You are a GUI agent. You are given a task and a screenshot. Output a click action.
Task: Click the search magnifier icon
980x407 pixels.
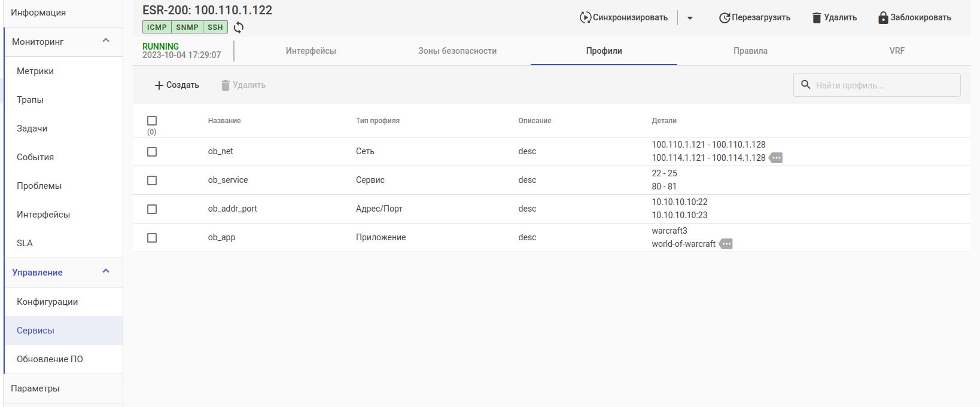tap(806, 85)
